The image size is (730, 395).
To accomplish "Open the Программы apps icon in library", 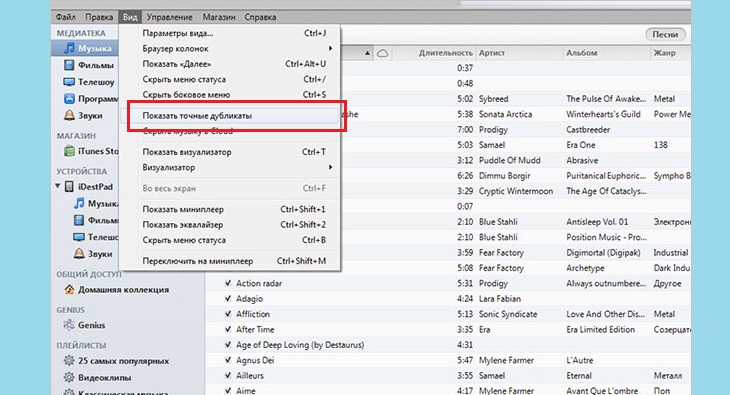I will pyautogui.click(x=69, y=99).
